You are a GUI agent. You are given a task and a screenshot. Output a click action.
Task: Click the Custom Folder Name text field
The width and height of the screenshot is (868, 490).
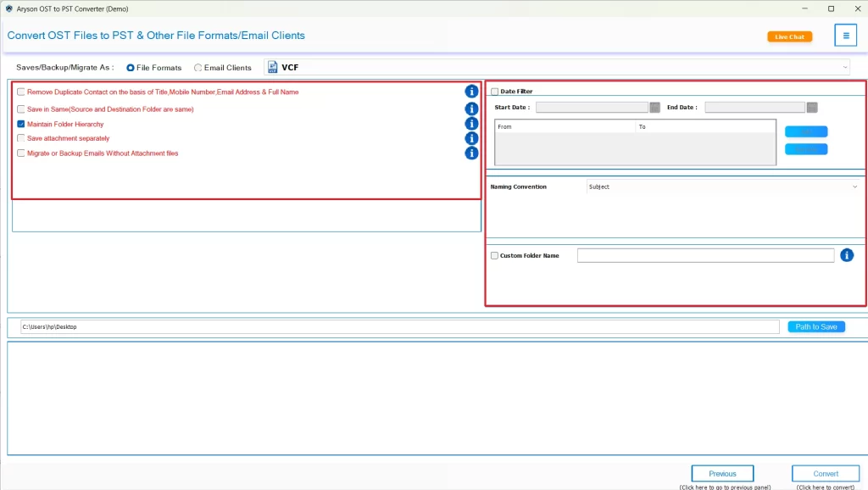(x=705, y=256)
